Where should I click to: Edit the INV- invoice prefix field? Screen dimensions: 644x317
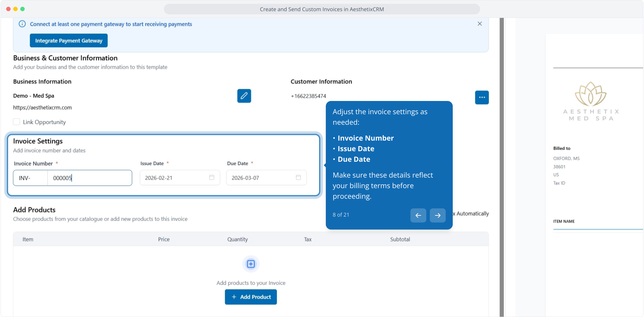[x=30, y=178]
